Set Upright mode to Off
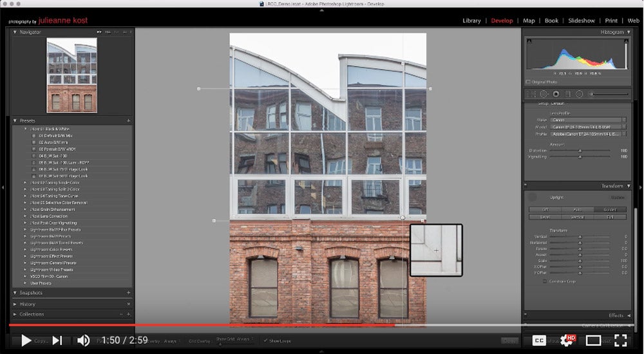The image size is (644, 354). pyautogui.click(x=545, y=209)
